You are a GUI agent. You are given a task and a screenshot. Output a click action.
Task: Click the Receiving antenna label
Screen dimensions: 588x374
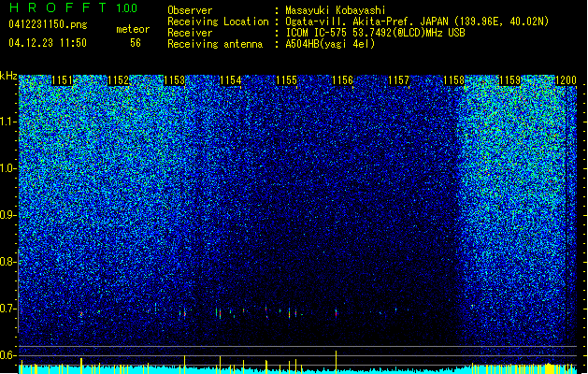215,44
